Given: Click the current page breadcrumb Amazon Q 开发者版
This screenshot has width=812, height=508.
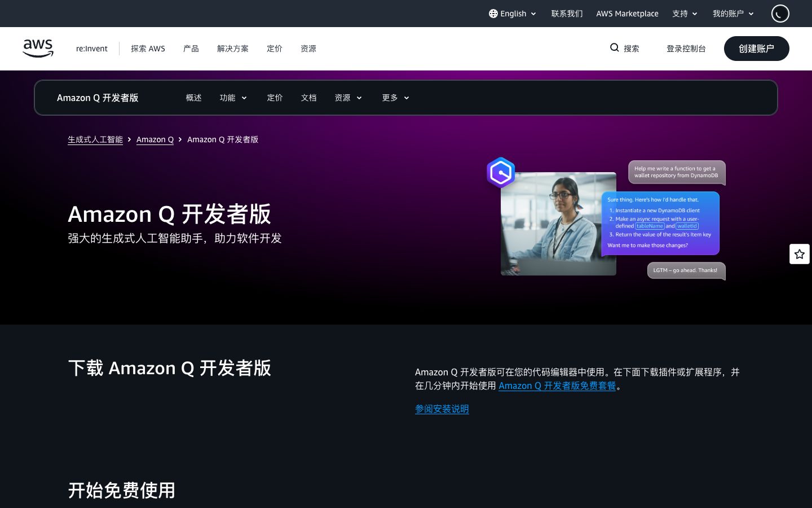Looking at the screenshot, I should 223,139.
